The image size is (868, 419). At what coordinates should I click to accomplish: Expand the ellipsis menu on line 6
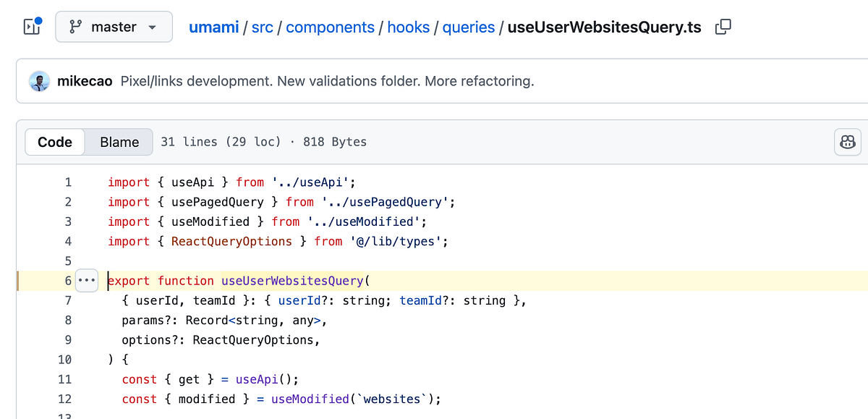(86, 280)
